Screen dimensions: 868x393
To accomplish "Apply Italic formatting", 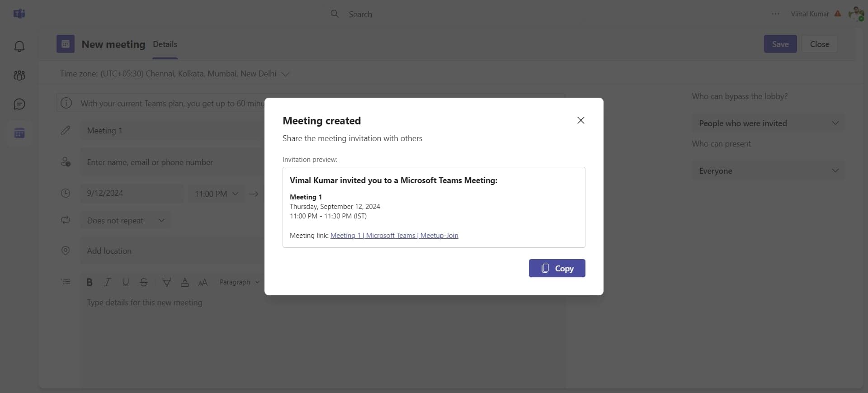I will coord(107,282).
